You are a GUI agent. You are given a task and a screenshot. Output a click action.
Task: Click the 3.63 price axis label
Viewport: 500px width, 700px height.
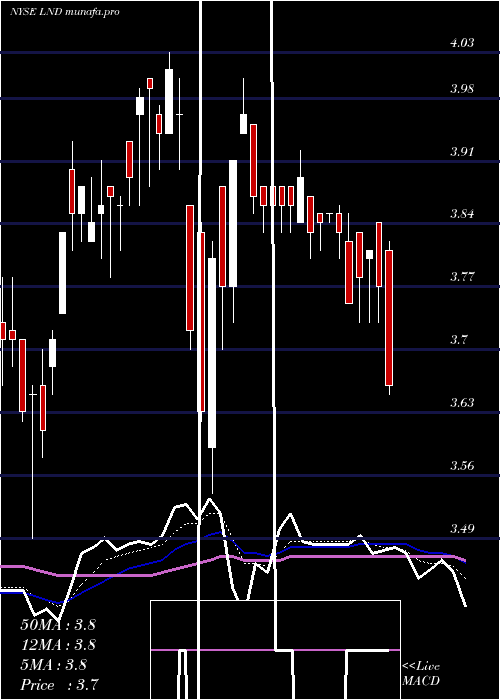click(x=462, y=403)
